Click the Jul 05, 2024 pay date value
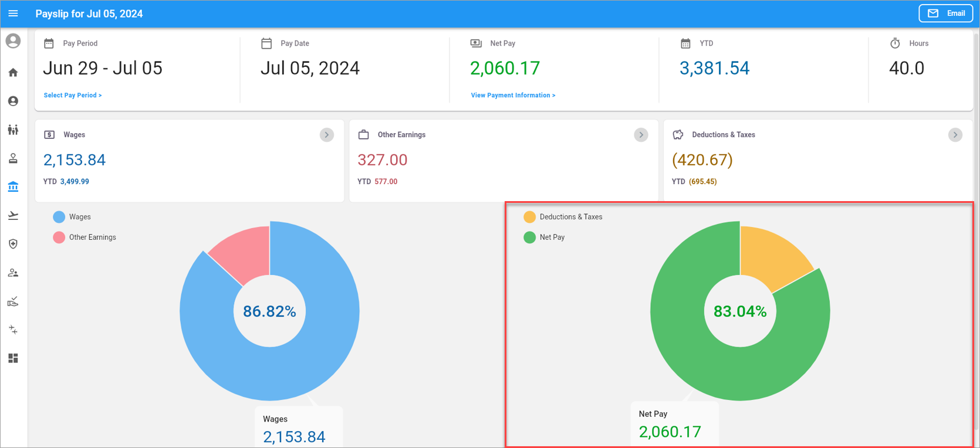The image size is (980, 448). 310,68
